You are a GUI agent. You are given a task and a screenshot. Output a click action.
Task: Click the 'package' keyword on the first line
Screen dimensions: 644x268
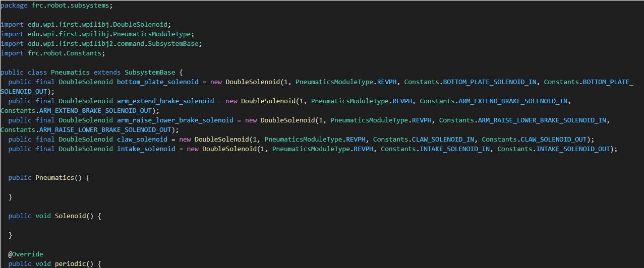tap(14, 5)
